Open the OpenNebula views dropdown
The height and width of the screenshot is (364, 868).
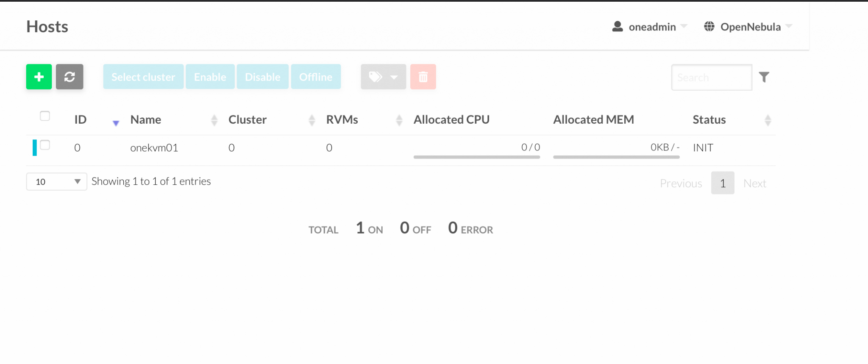pyautogui.click(x=790, y=26)
